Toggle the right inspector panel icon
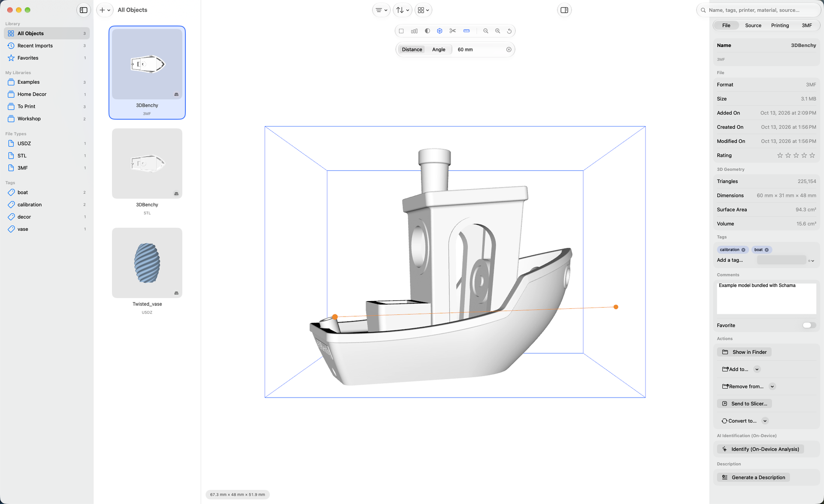 click(564, 10)
